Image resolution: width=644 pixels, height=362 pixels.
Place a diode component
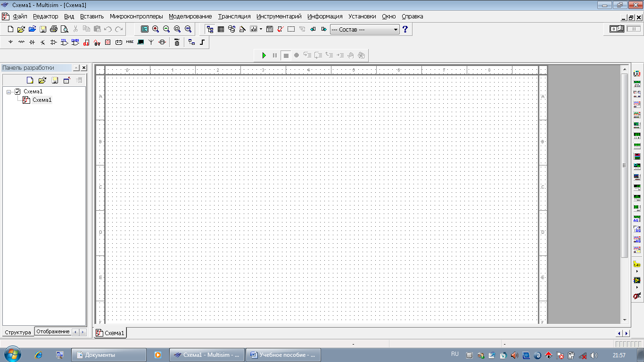point(32,42)
